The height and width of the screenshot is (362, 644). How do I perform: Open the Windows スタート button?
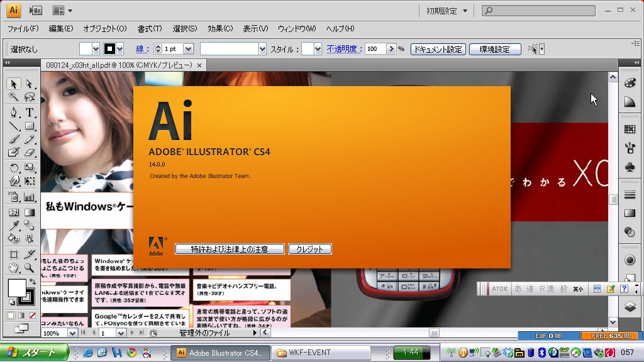35,353
